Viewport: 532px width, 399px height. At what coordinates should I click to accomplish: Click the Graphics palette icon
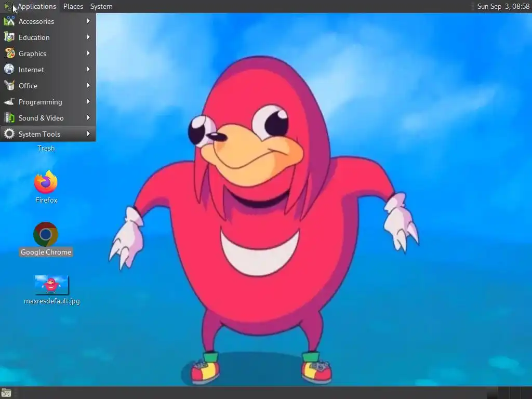9,54
